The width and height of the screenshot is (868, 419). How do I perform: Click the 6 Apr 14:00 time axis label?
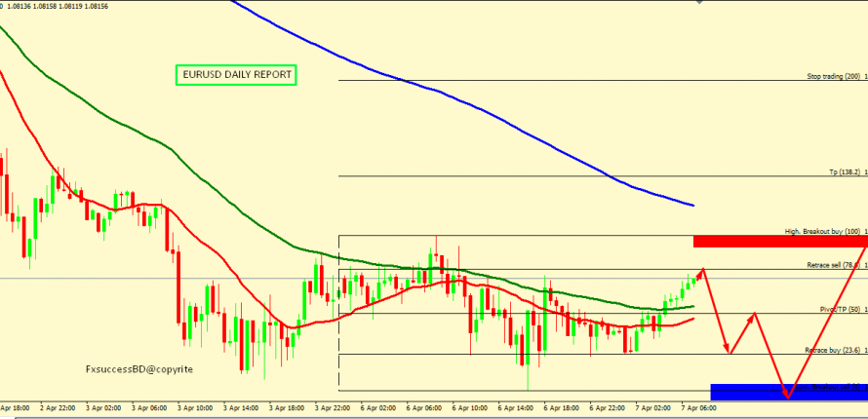coord(517,409)
